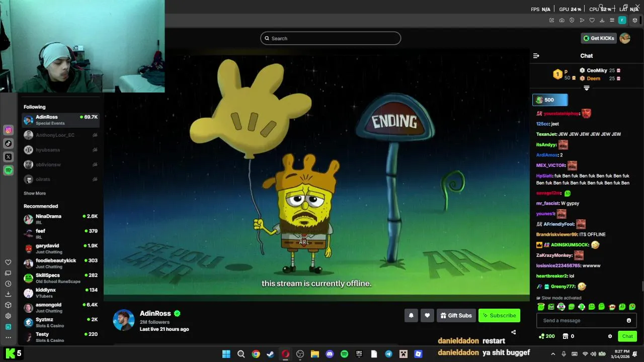Click the ad blocker shield icon in toolbar
644x362 pixels.
click(572, 20)
